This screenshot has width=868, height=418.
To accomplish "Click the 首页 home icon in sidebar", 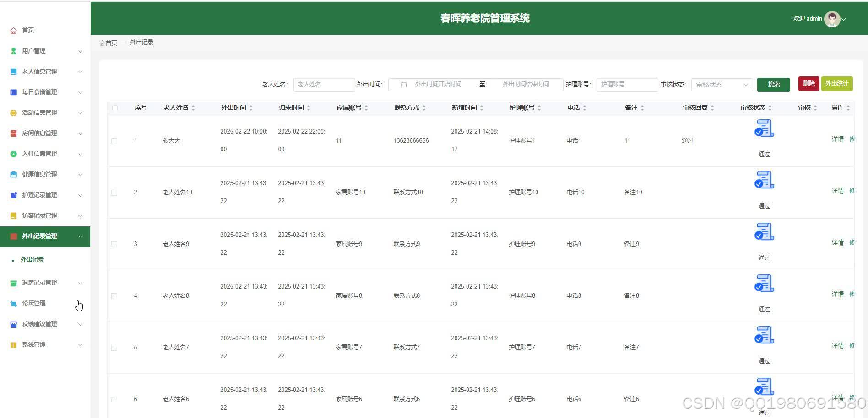I will (13, 30).
